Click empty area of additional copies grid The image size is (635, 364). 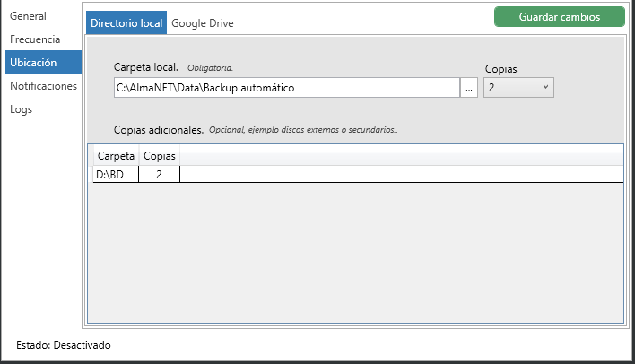pyautogui.click(x=359, y=251)
